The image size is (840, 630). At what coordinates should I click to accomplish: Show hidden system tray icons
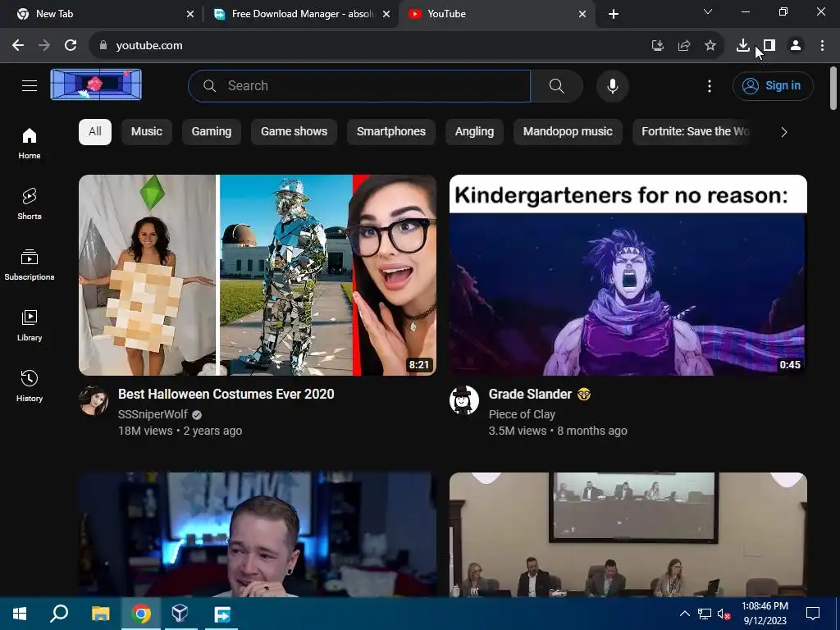pos(684,614)
